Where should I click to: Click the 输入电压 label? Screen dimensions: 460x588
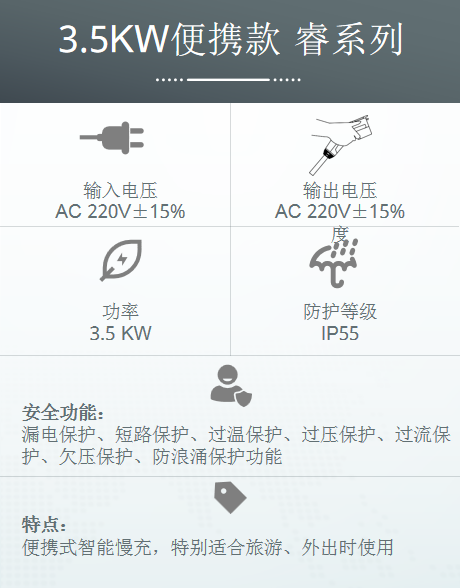coord(120,190)
